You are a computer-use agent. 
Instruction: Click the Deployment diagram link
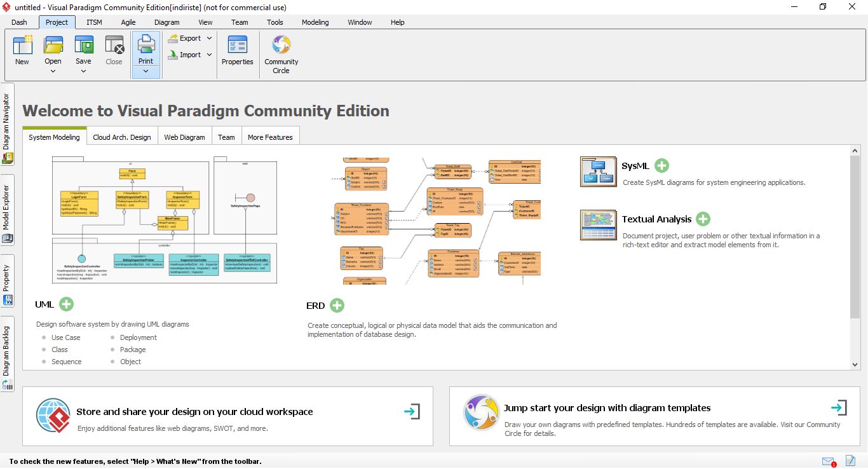(x=139, y=337)
